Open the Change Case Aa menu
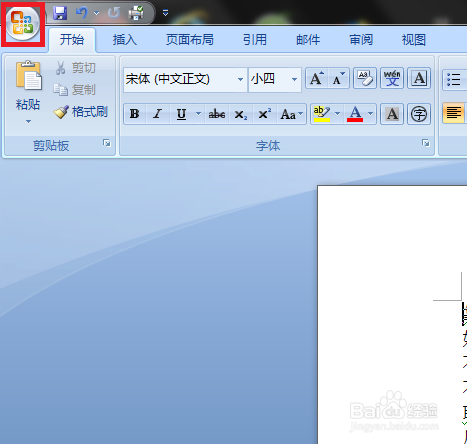467x444 pixels. tap(291, 114)
